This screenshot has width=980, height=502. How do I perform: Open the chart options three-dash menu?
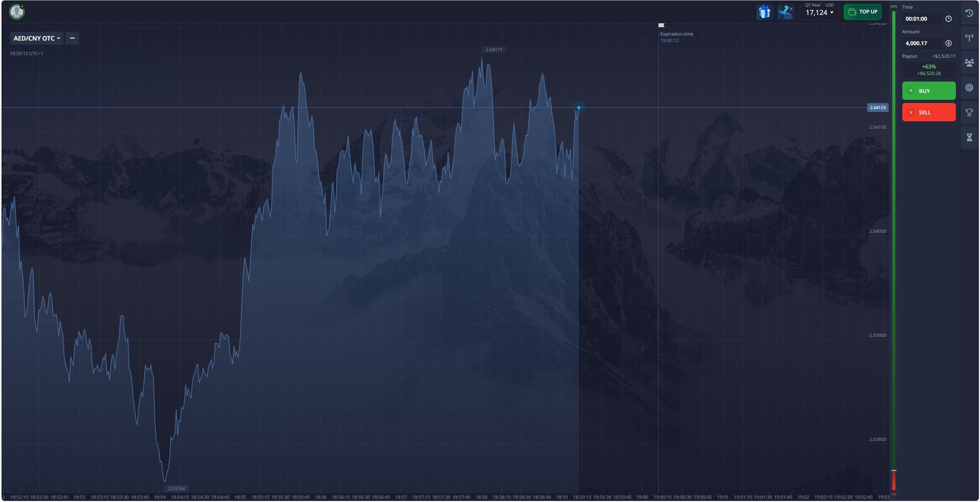(x=72, y=38)
